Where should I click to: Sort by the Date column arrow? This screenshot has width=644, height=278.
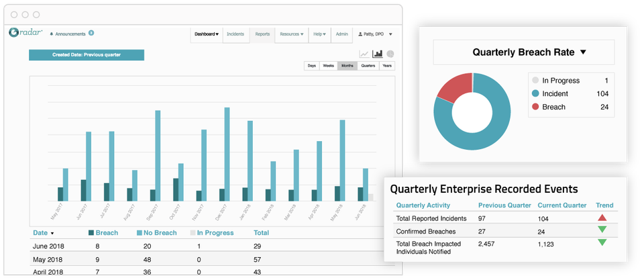click(x=52, y=234)
